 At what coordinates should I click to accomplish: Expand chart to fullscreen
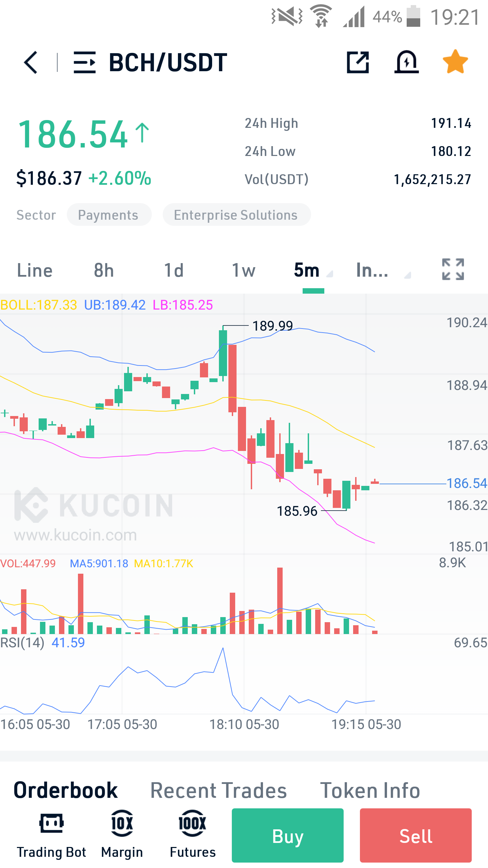(453, 270)
